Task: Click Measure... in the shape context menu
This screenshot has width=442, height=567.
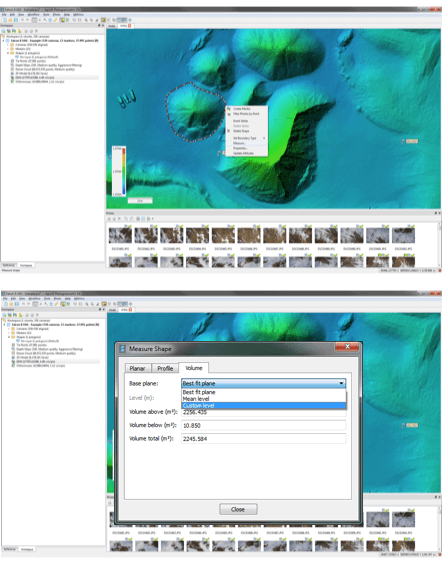Action: tap(247, 143)
